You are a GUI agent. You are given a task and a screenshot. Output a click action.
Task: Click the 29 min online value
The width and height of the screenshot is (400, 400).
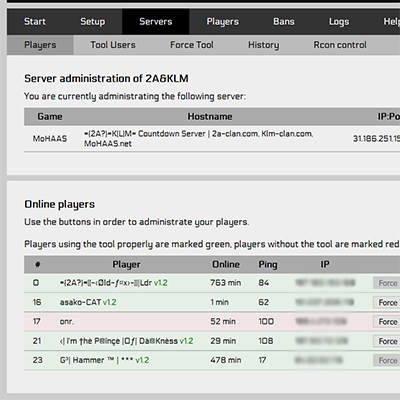point(223,341)
